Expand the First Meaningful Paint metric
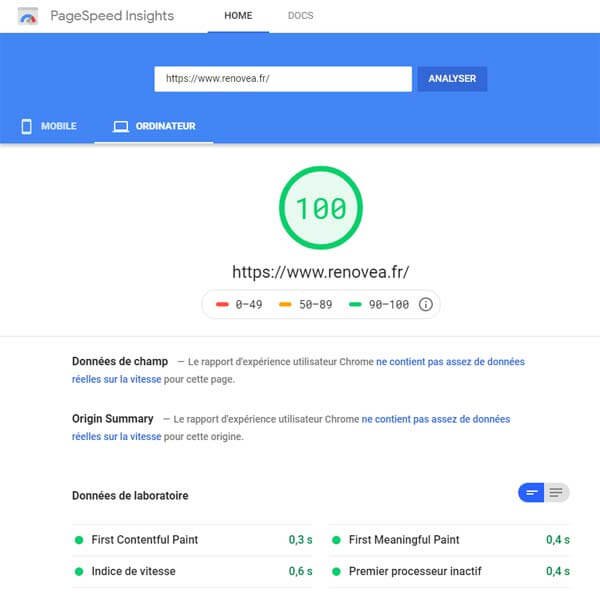600x594 pixels. pyautogui.click(x=404, y=540)
